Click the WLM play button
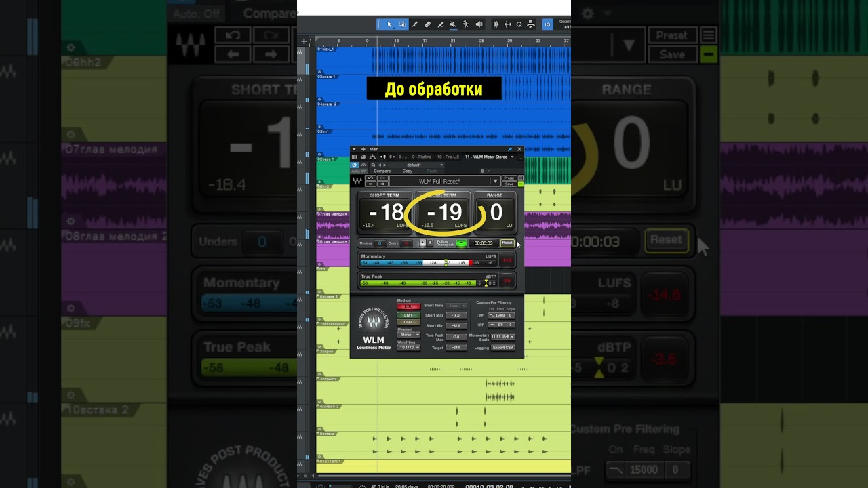 point(422,243)
